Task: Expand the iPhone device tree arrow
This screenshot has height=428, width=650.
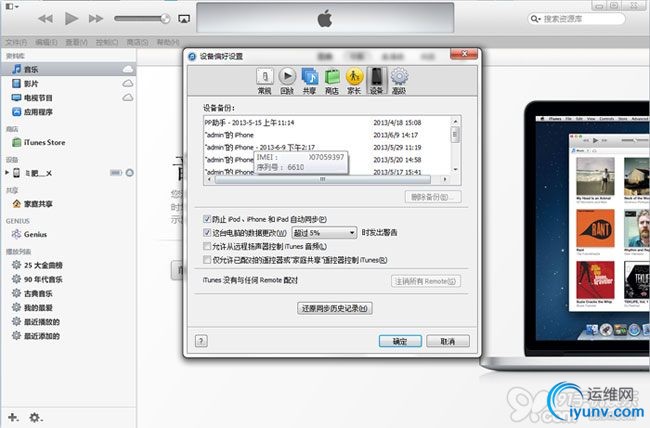Action: click(x=7, y=173)
